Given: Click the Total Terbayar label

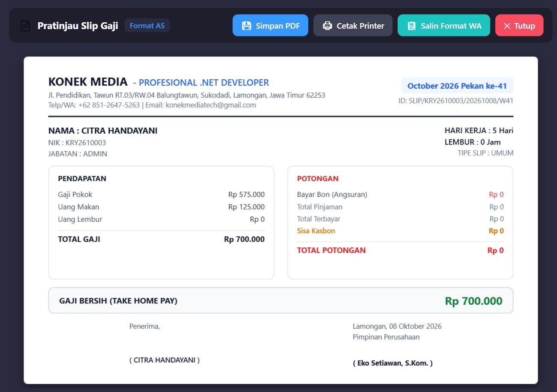Looking at the screenshot, I should pyautogui.click(x=319, y=219).
